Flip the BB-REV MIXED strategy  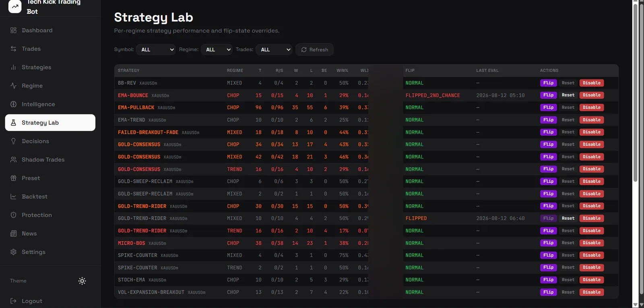548,83
